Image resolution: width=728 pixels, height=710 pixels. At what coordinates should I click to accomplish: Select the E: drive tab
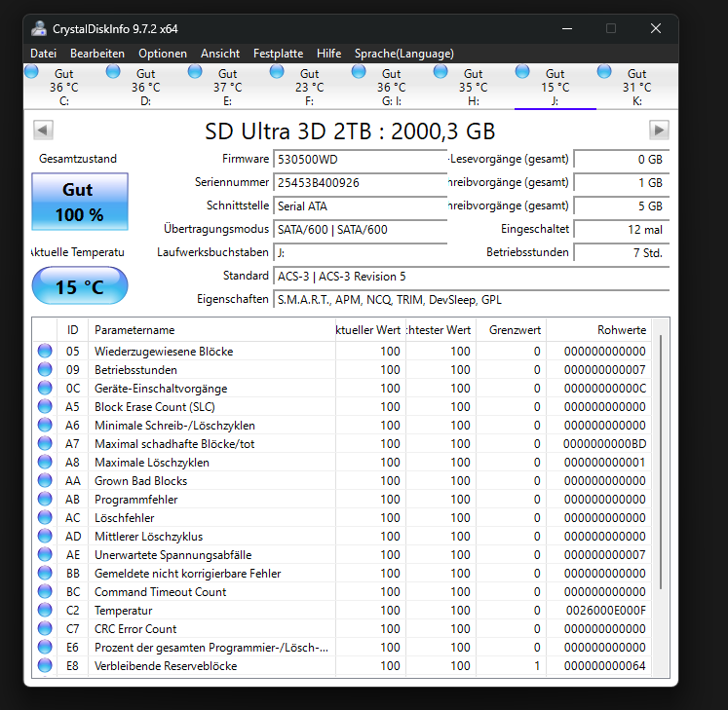coord(227,87)
